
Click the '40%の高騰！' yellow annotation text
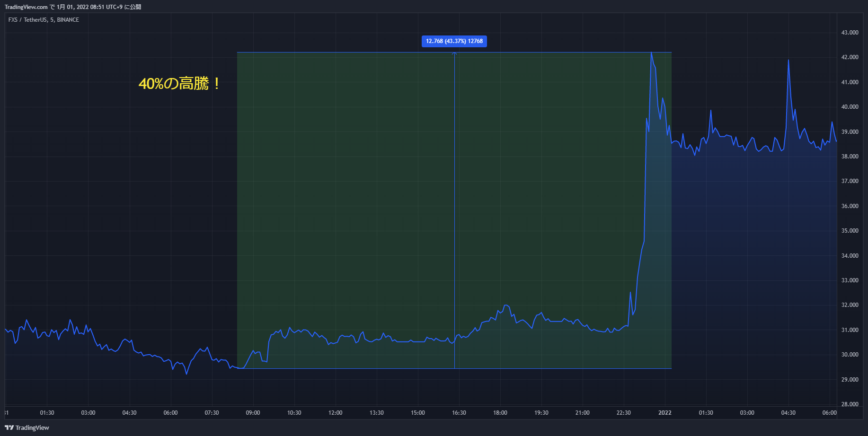[180, 84]
